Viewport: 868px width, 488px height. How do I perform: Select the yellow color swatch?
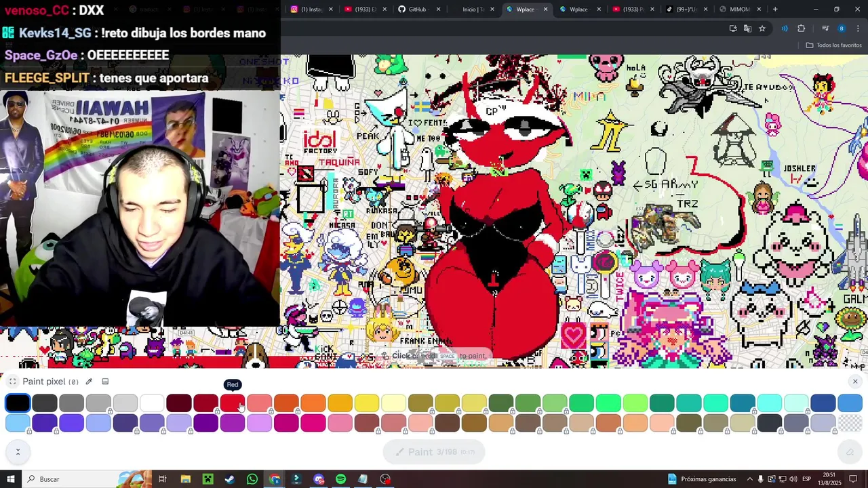click(366, 403)
